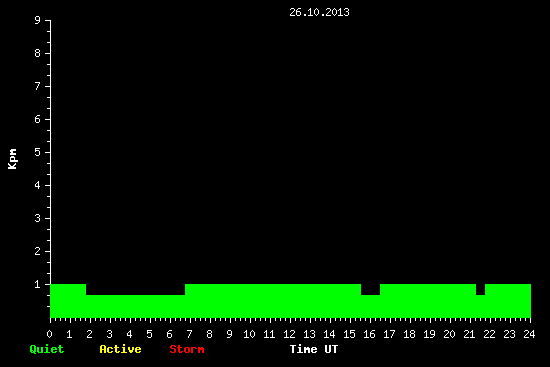This screenshot has height=367, width=550.
Task: Click the 3 value on Kpm axis
Action: (38, 218)
